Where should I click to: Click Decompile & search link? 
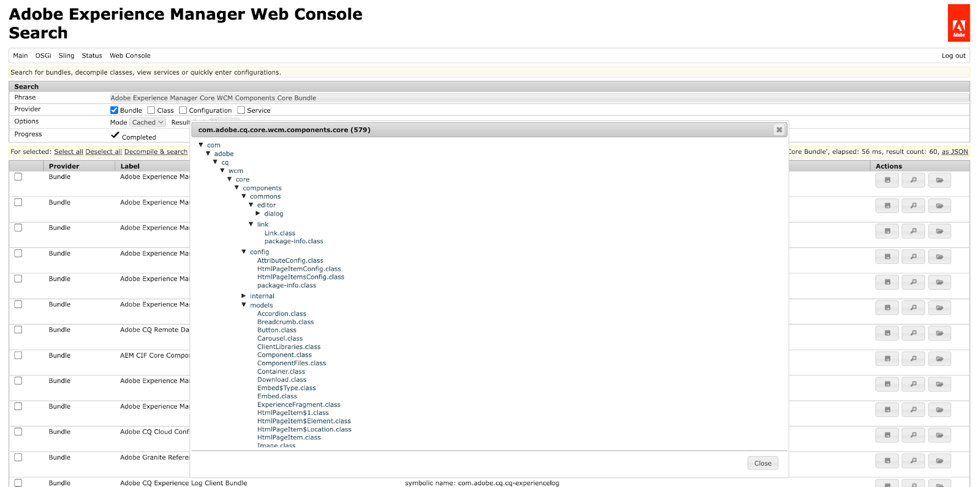click(156, 152)
